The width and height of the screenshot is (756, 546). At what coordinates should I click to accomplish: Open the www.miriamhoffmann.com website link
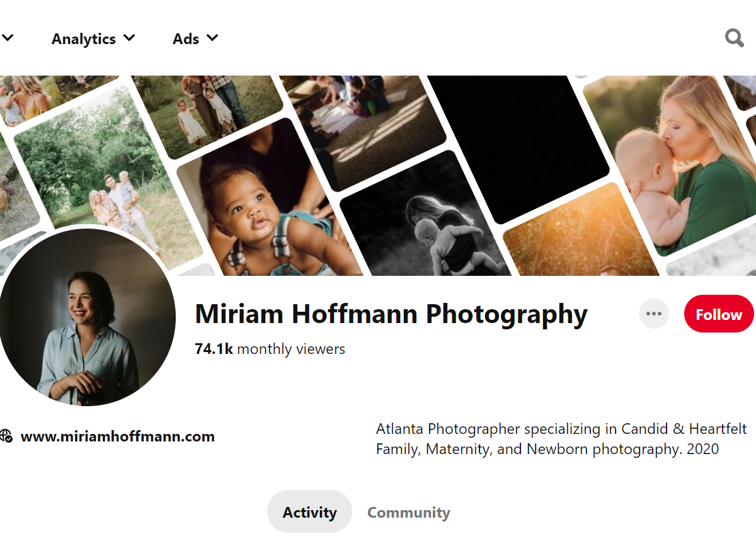click(117, 436)
